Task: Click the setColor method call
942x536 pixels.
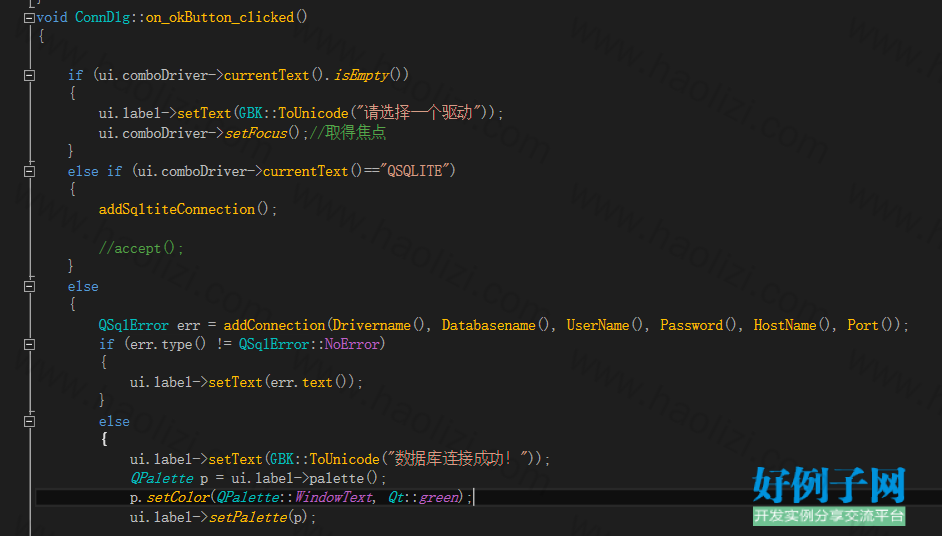Action: click(178, 498)
